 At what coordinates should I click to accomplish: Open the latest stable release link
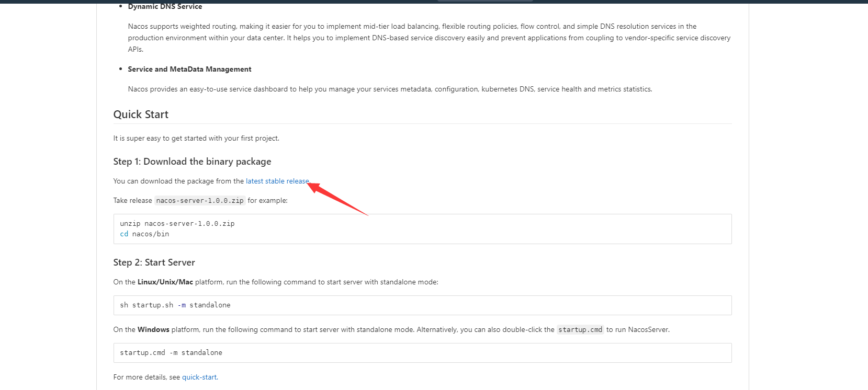point(277,181)
